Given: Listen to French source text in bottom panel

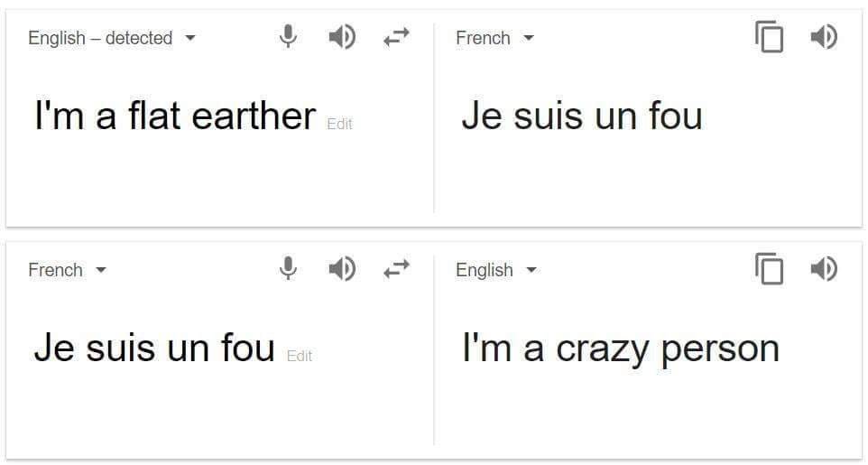Looking at the screenshot, I should pos(342,269).
